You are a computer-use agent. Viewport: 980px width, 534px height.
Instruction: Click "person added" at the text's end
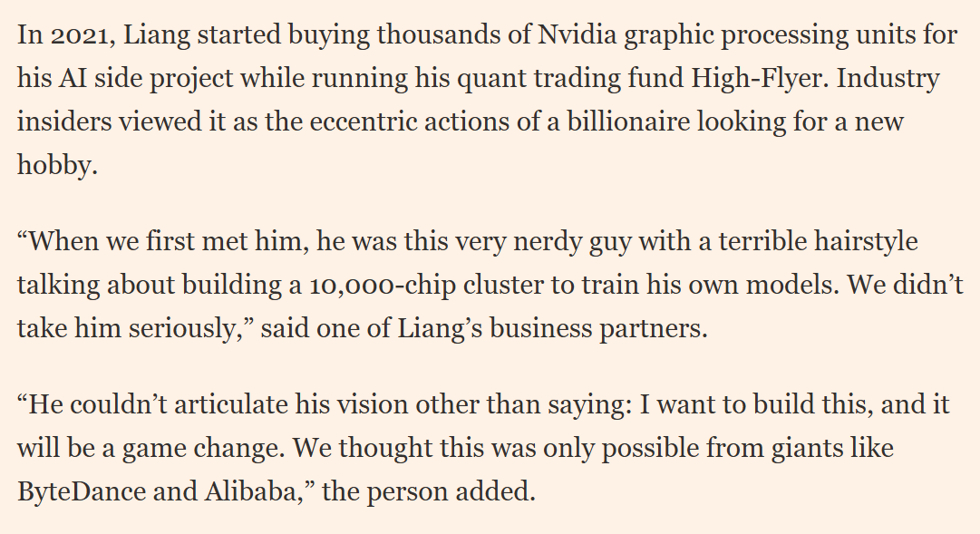[451, 491]
